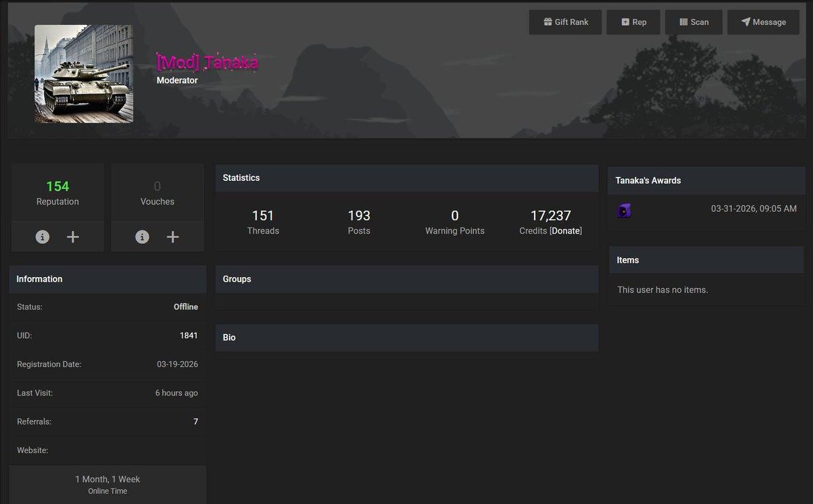Image resolution: width=813 pixels, height=504 pixels.
Task: Open the 193 Posts statistic
Action: tap(359, 222)
